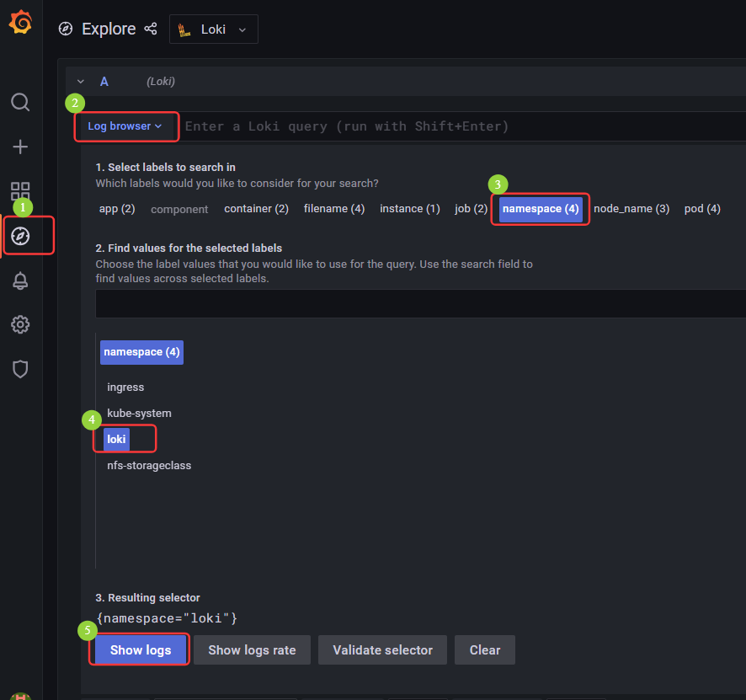Click the label values search field

point(421,303)
